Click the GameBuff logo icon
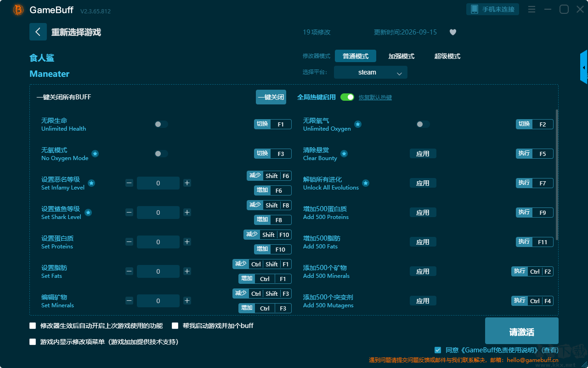This screenshot has height=368, width=588. [18, 10]
